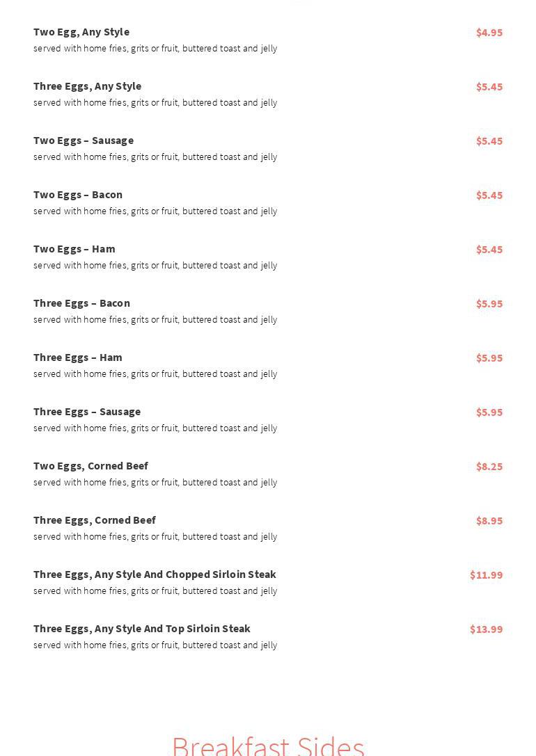Open the Two Eggs – Bacon item
The image size is (536, 756).
coord(78,195)
